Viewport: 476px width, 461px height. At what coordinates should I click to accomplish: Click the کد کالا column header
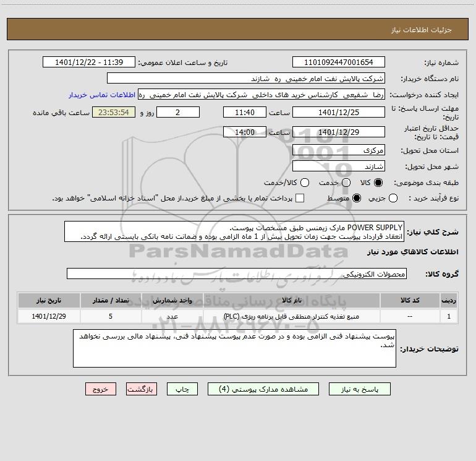coord(410,300)
